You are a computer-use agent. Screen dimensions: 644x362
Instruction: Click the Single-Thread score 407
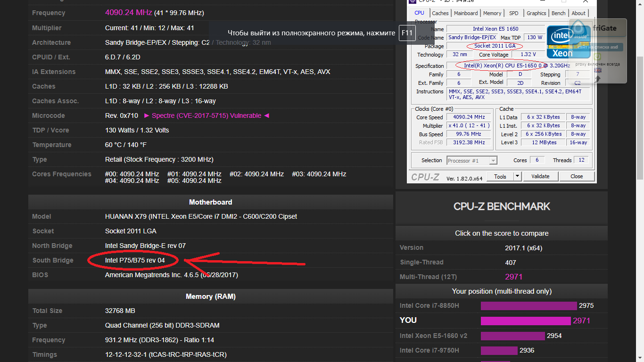(511, 262)
